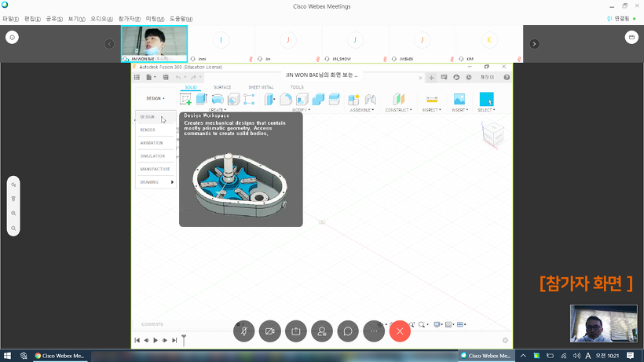
Task: Expand the ASSEMBLE dropdown
Action: pos(362,110)
